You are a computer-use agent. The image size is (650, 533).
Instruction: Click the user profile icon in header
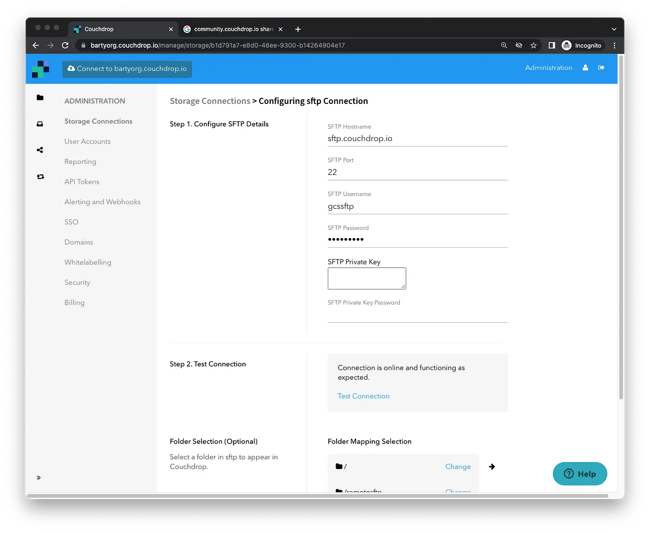click(x=585, y=68)
